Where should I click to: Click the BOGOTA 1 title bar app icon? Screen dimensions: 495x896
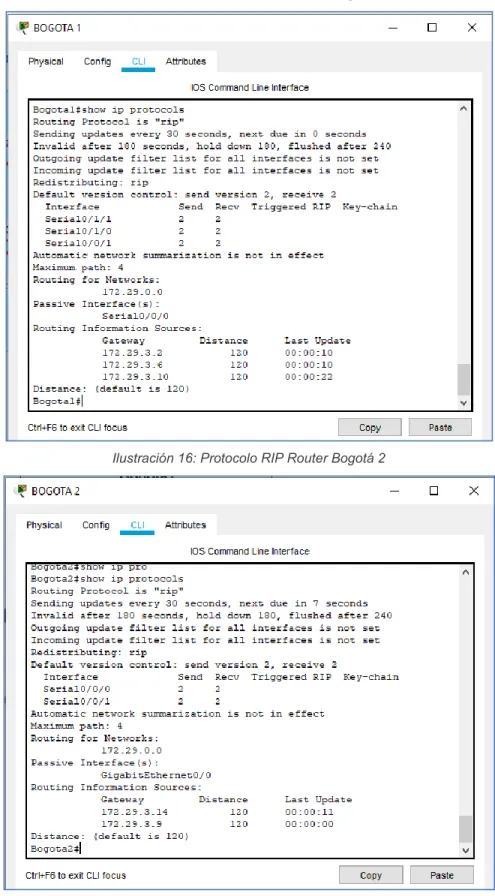pos(23,27)
